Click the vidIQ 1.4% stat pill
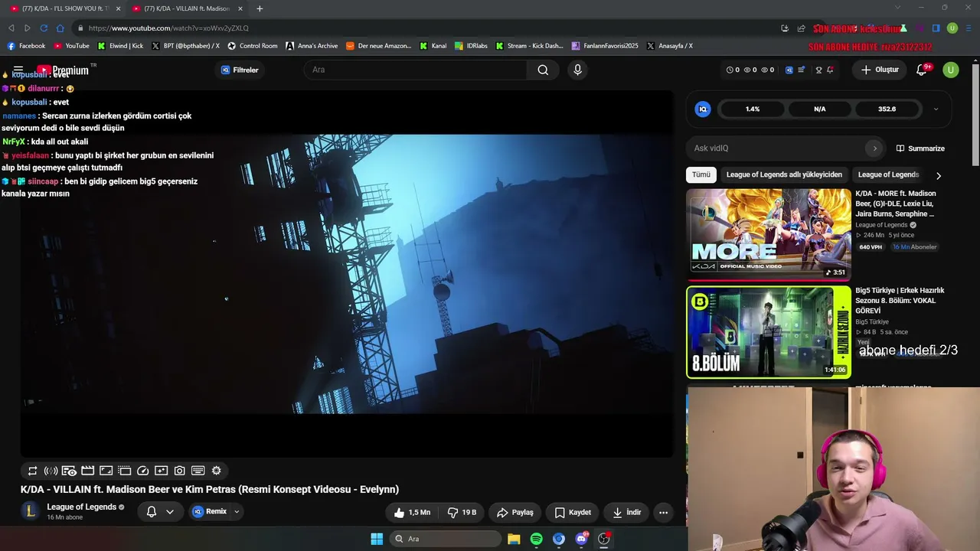Viewport: 980px width, 551px height. coord(753,109)
